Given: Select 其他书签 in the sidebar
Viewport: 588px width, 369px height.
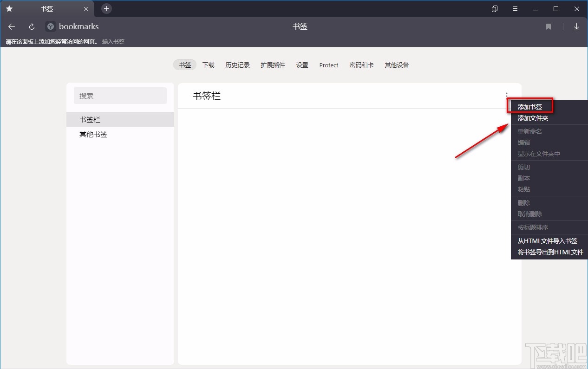Looking at the screenshot, I should point(93,134).
